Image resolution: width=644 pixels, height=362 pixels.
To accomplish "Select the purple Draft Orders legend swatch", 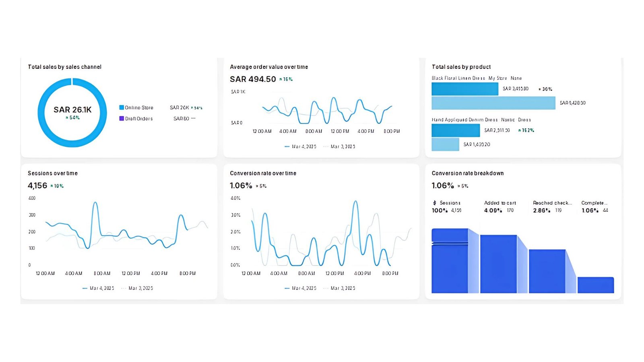I will point(122,119).
